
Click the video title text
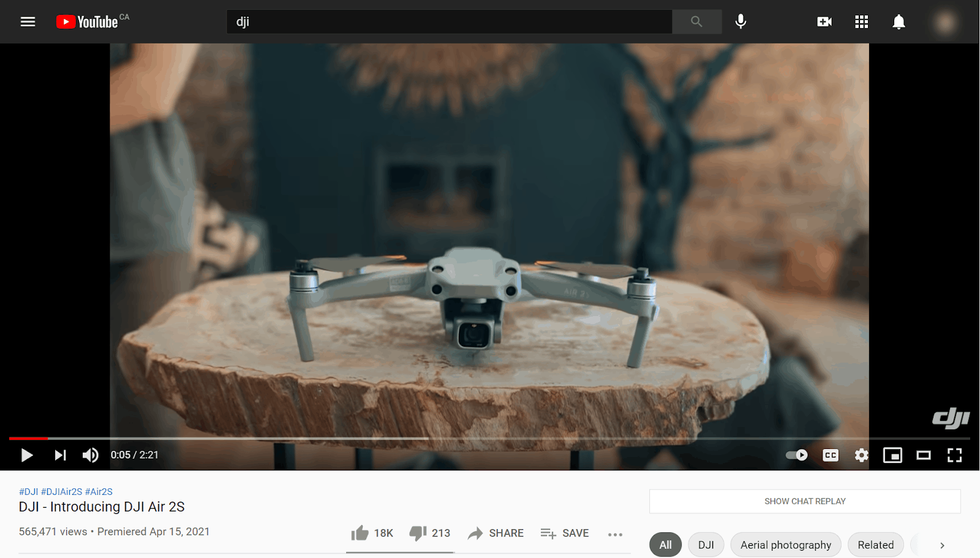tap(102, 507)
